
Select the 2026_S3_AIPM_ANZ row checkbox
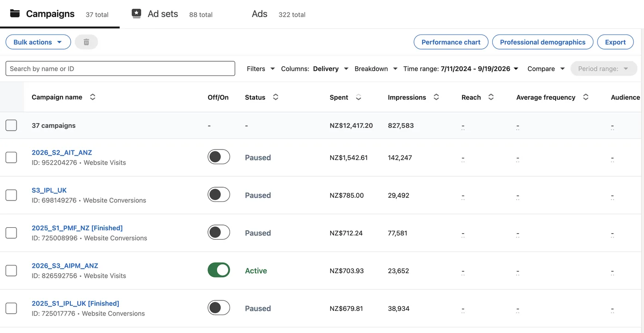[11, 270]
